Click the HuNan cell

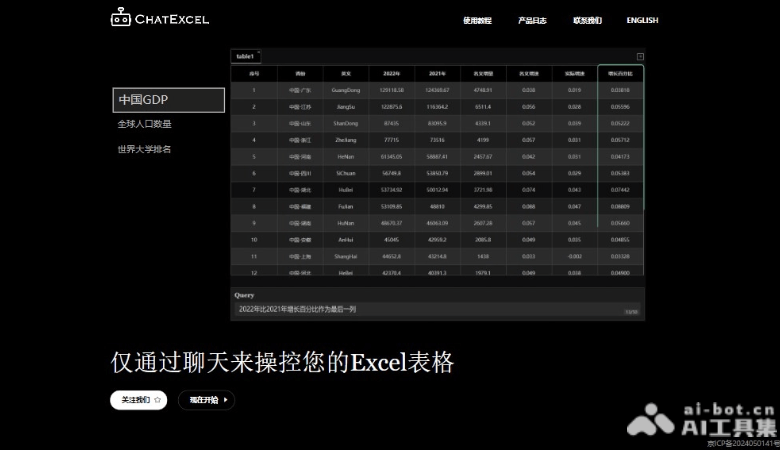(x=346, y=223)
